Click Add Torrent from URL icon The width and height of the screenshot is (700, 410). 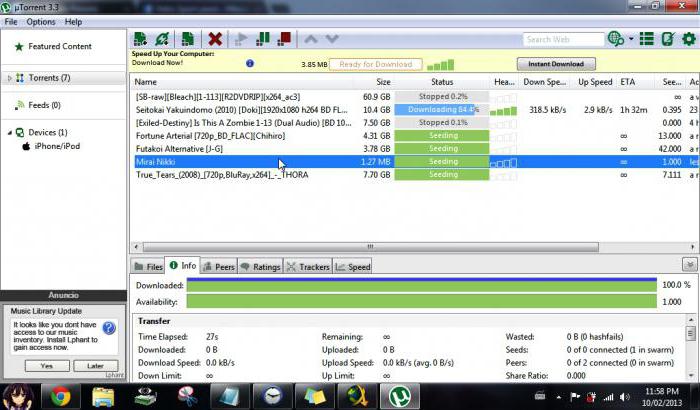click(x=162, y=39)
